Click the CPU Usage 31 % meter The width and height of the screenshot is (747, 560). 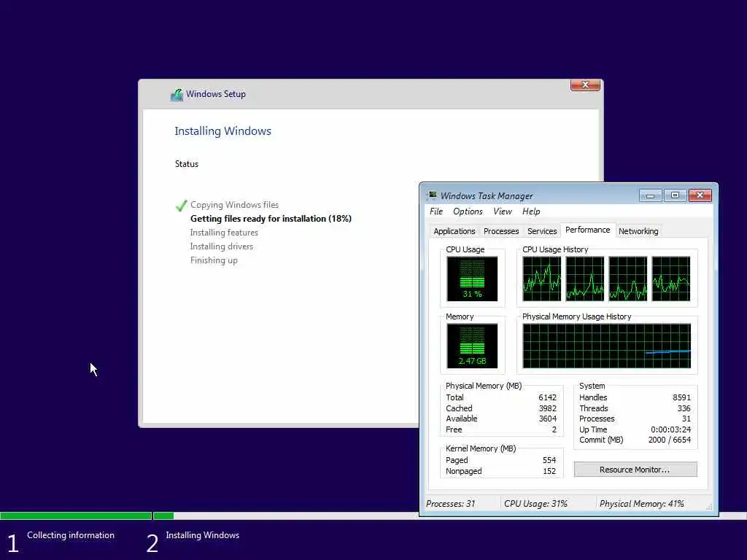(x=472, y=279)
